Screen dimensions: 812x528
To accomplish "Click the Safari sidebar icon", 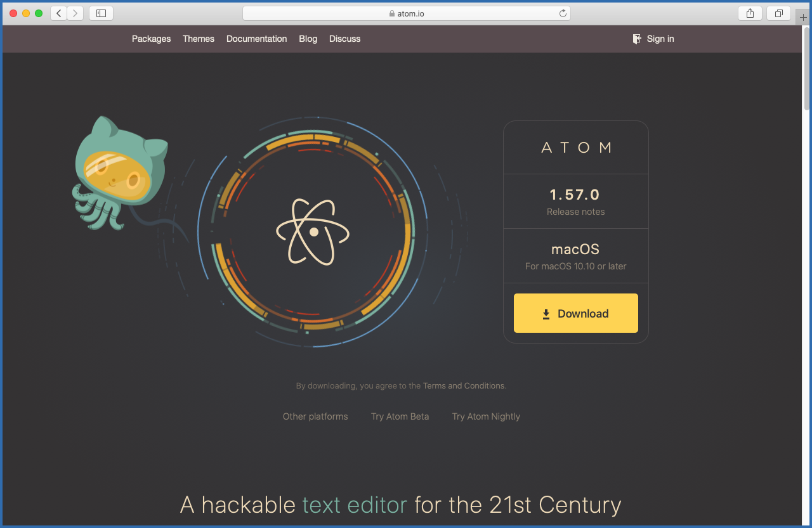I will [100, 13].
